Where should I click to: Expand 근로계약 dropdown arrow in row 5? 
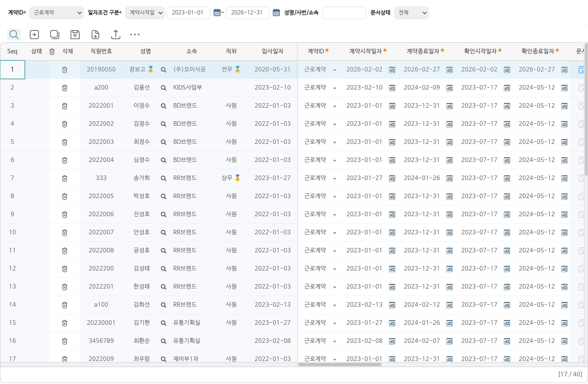point(334,142)
